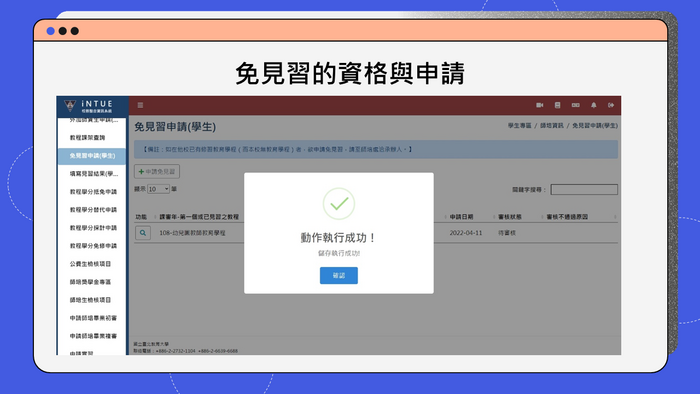This screenshot has height=394, width=700.
Task: Click the 待審核 status cell
Action: (x=507, y=233)
